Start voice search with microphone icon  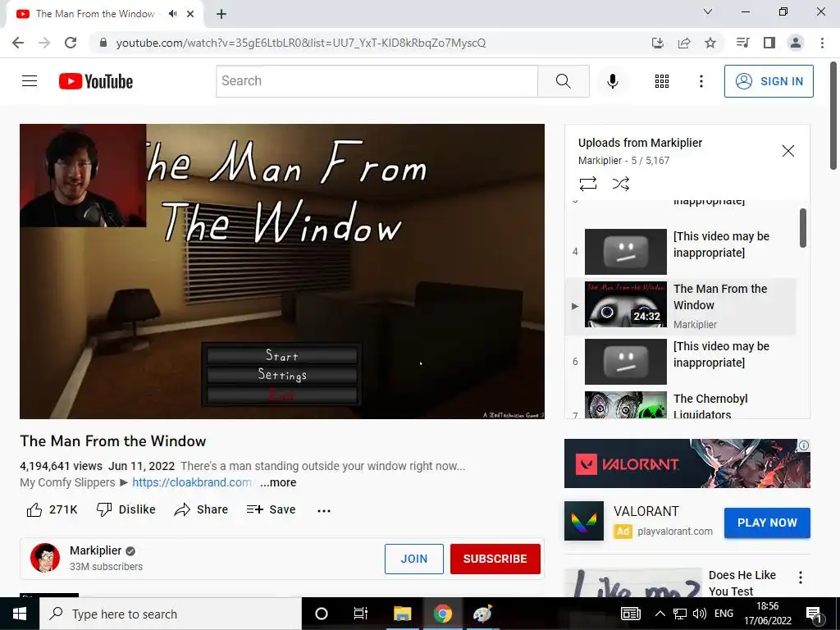point(612,81)
